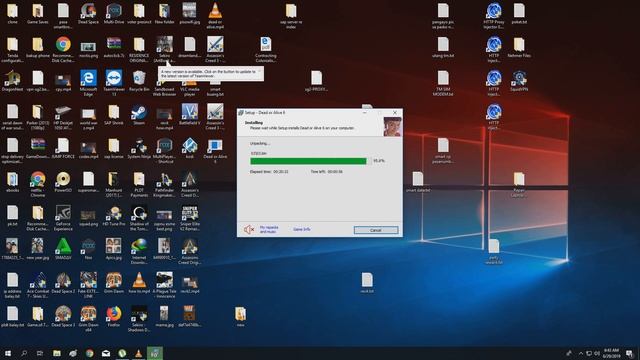Open the Game Info link in setup

(302, 229)
